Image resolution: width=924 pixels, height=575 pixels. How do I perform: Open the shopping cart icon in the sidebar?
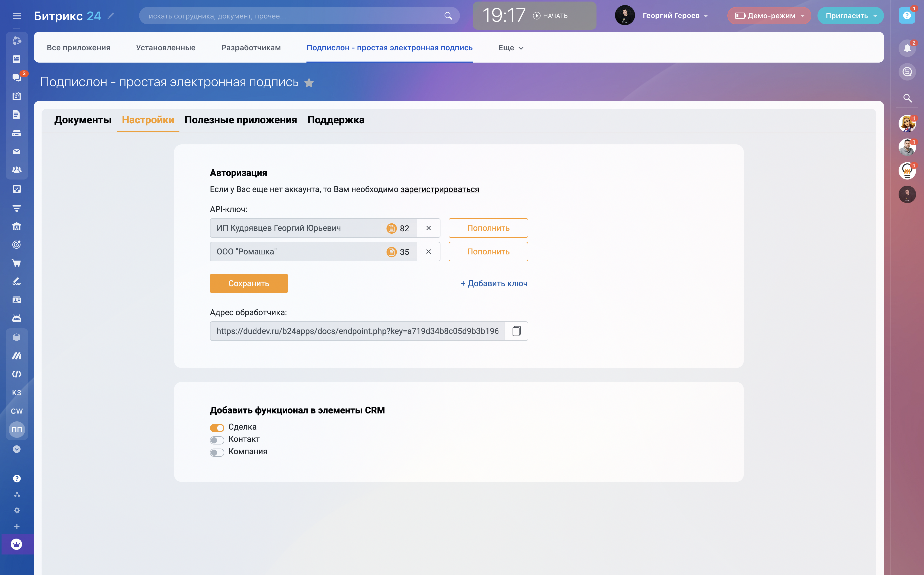coord(16,263)
